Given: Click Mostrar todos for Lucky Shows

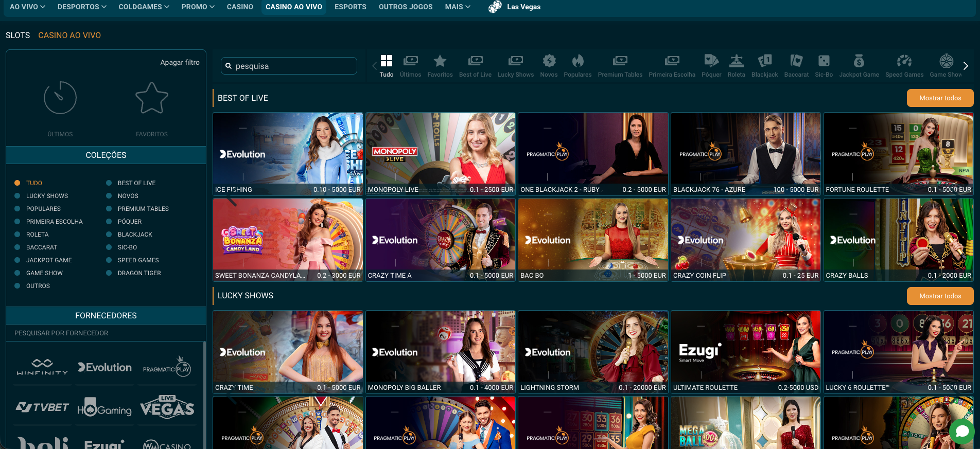Looking at the screenshot, I should tap(940, 296).
